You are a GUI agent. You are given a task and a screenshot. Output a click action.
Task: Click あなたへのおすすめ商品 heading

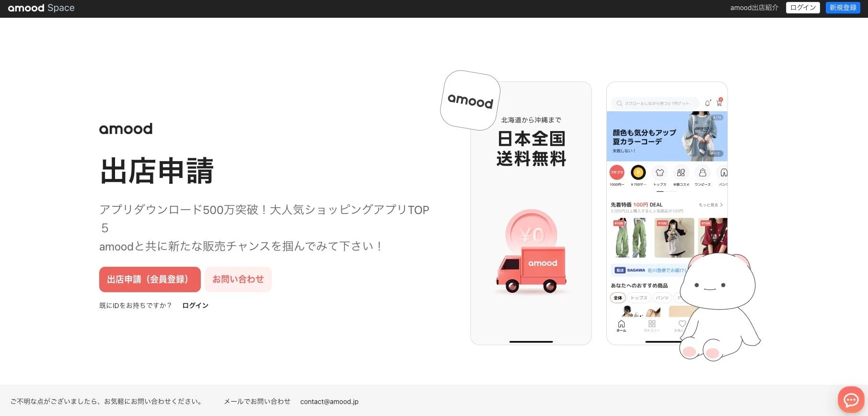[x=639, y=285]
